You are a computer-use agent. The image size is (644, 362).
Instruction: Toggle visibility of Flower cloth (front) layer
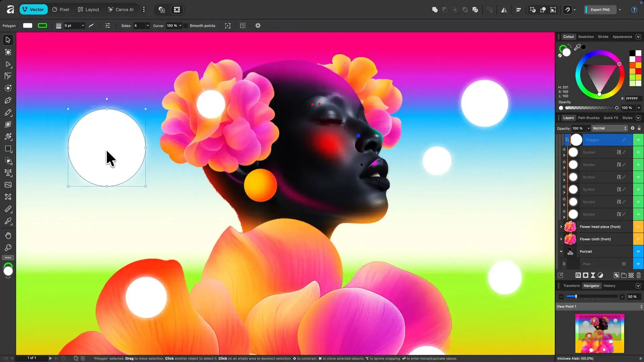(638, 239)
